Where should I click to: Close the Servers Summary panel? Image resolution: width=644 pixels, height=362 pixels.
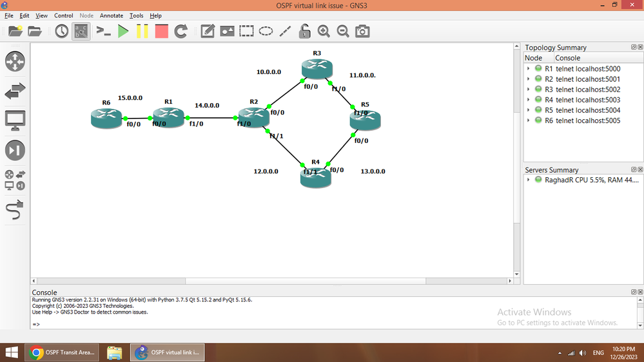coord(640,169)
